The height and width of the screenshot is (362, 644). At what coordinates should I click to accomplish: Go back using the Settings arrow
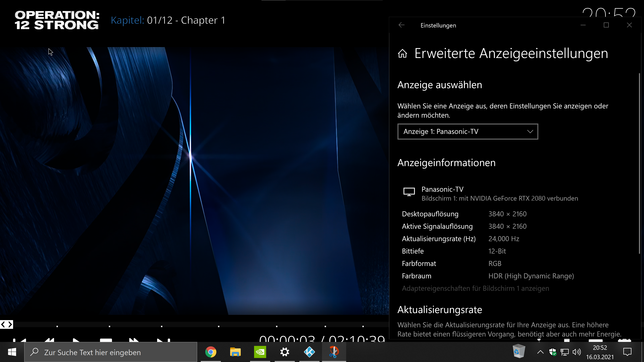401,25
